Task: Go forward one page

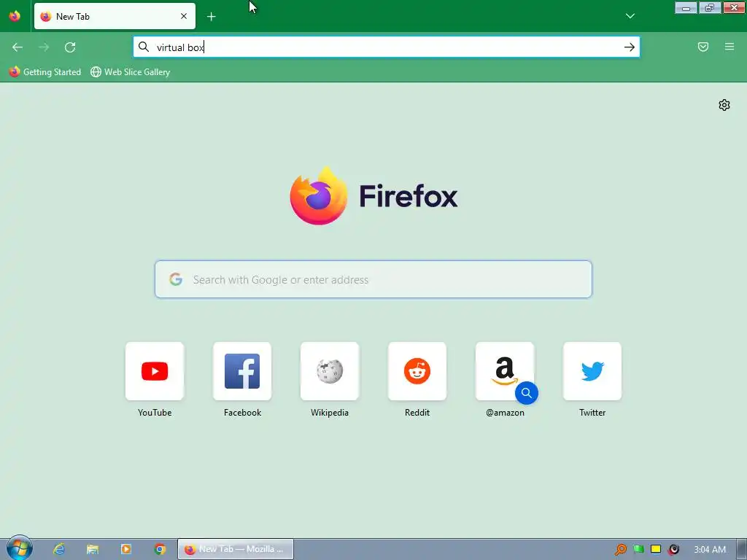Action: pos(44,47)
